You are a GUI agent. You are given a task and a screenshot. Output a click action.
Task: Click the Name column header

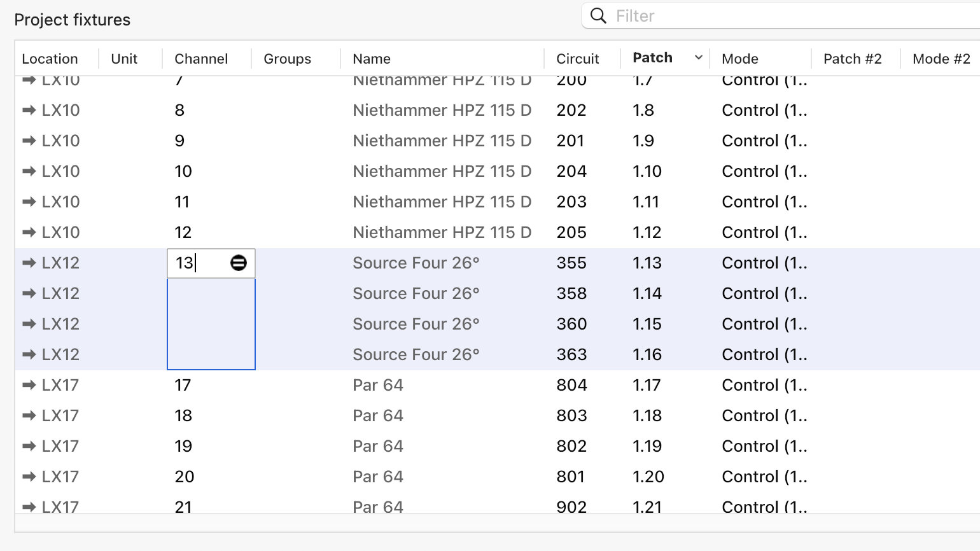372,59
